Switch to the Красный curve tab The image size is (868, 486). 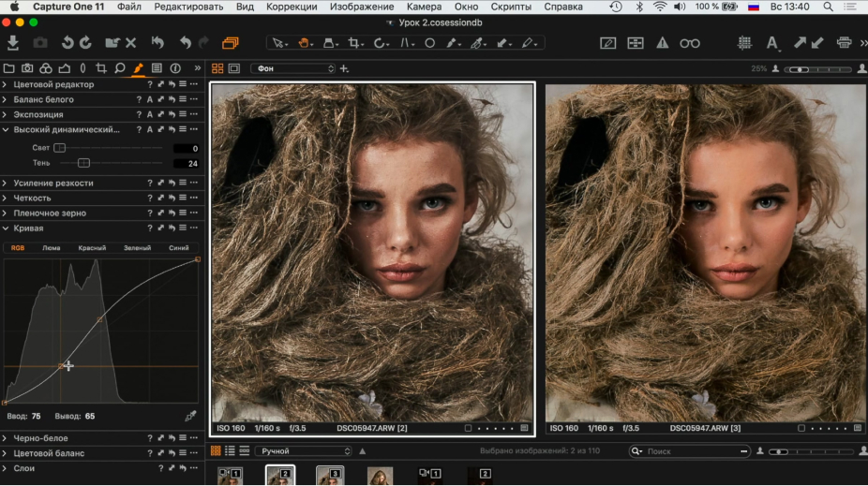pyautogui.click(x=92, y=248)
